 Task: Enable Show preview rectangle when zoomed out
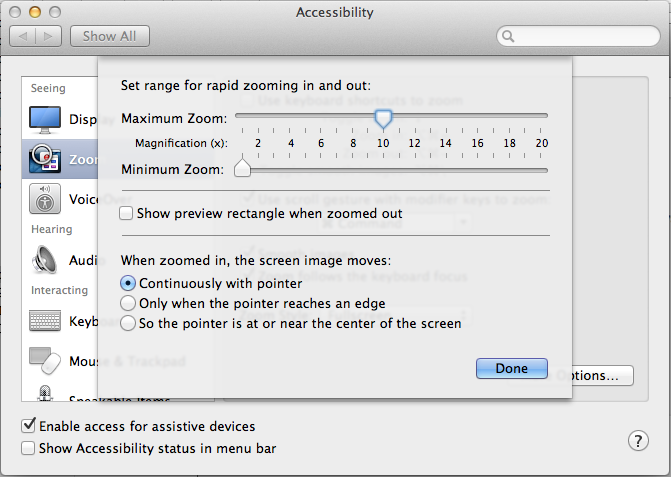126,213
